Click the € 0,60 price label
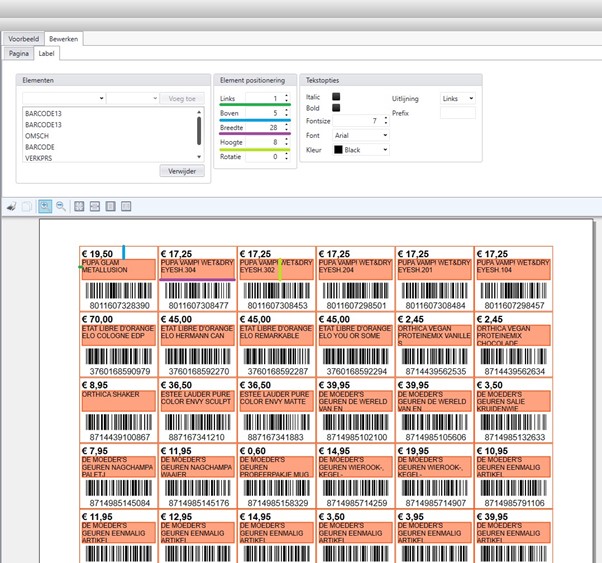The height and width of the screenshot is (563, 602). [x=255, y=451]
